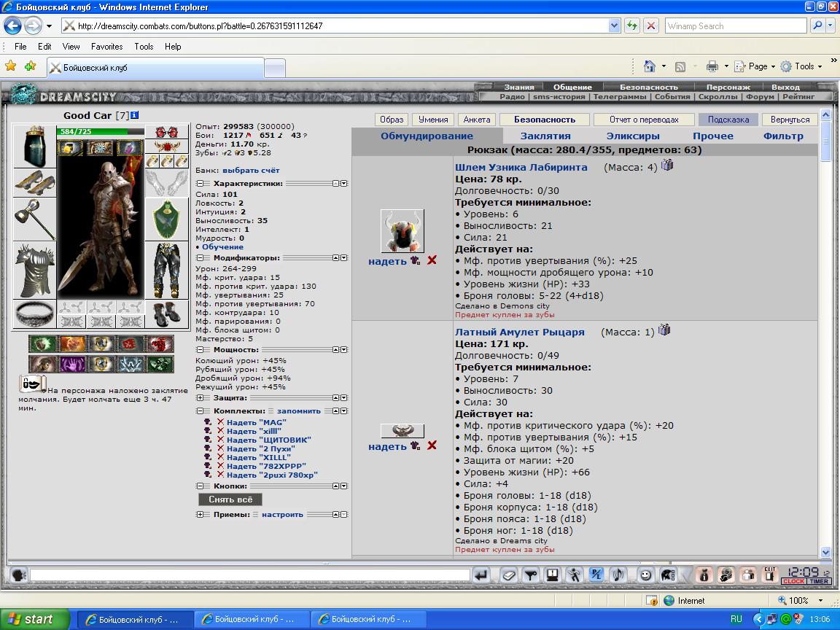Expand the Приемы section
The width and height of the screenshot is (840, 630).
[x=200, y=514]
